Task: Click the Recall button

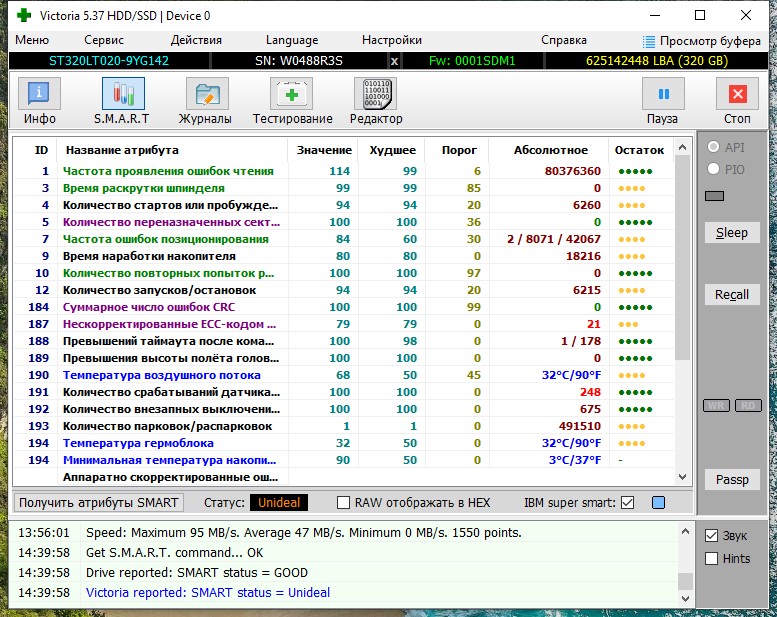Action: pyautogui.click(x=732, y=295)
